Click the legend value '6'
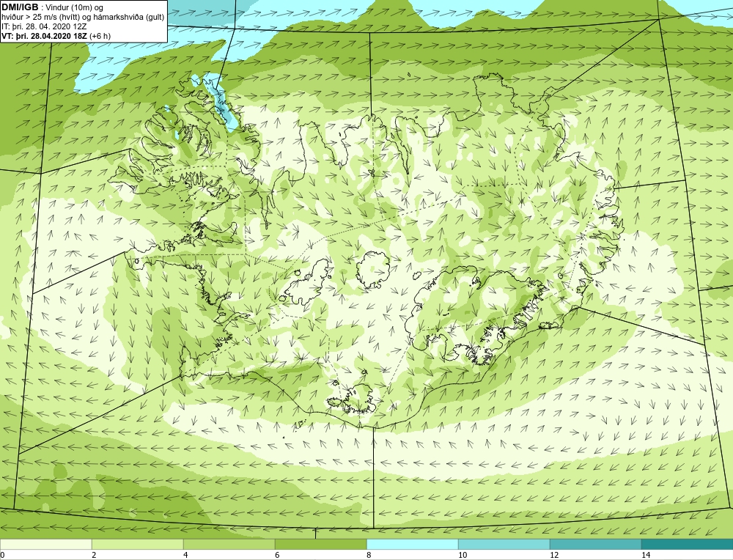The height and width of the screenshot is (560, 733). coord(277,555)
